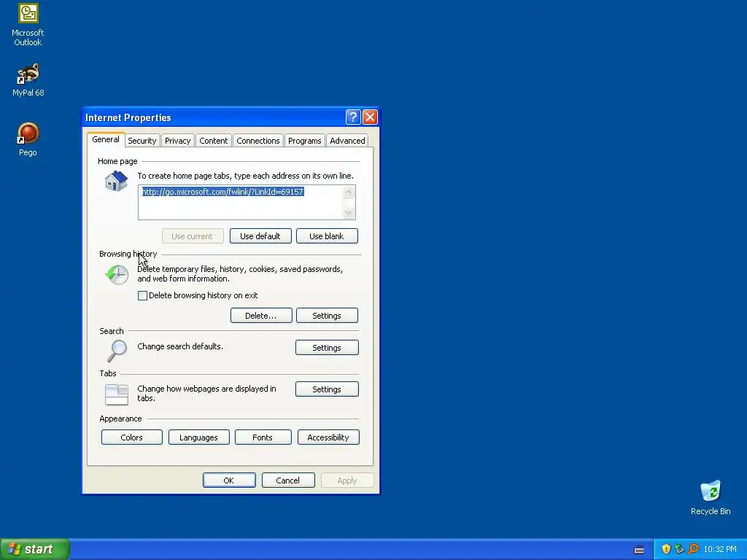
Task: Click the Use default button
Action: click(x=260, y=236)
